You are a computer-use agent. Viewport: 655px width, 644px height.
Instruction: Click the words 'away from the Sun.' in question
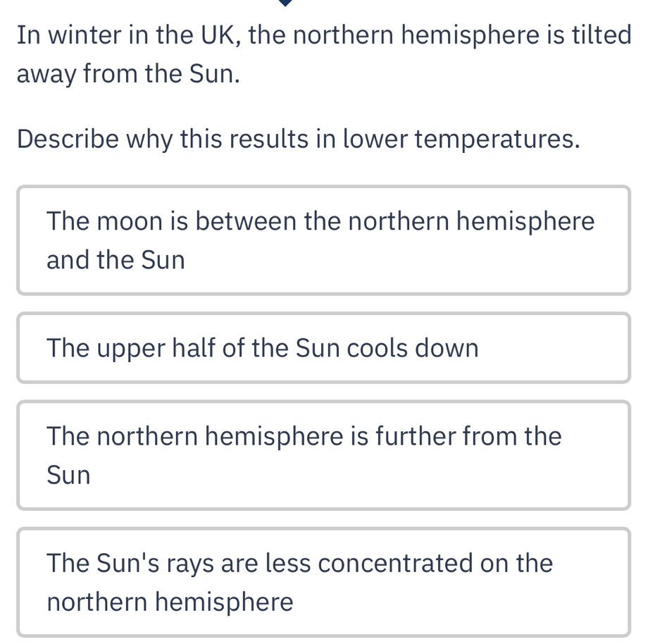tap(128, 73)
